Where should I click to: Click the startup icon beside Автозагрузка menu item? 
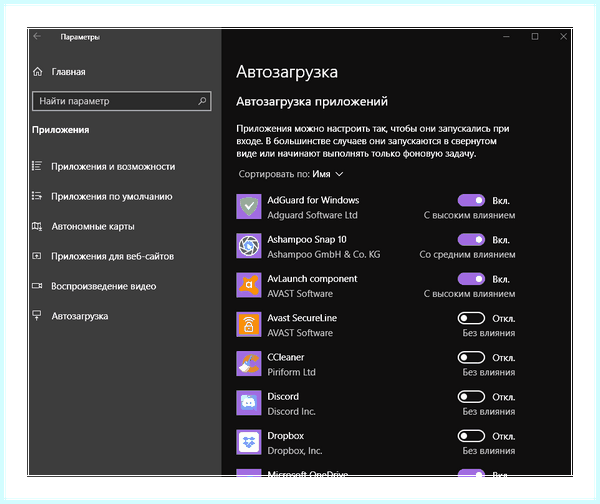[x=37, y=315]
